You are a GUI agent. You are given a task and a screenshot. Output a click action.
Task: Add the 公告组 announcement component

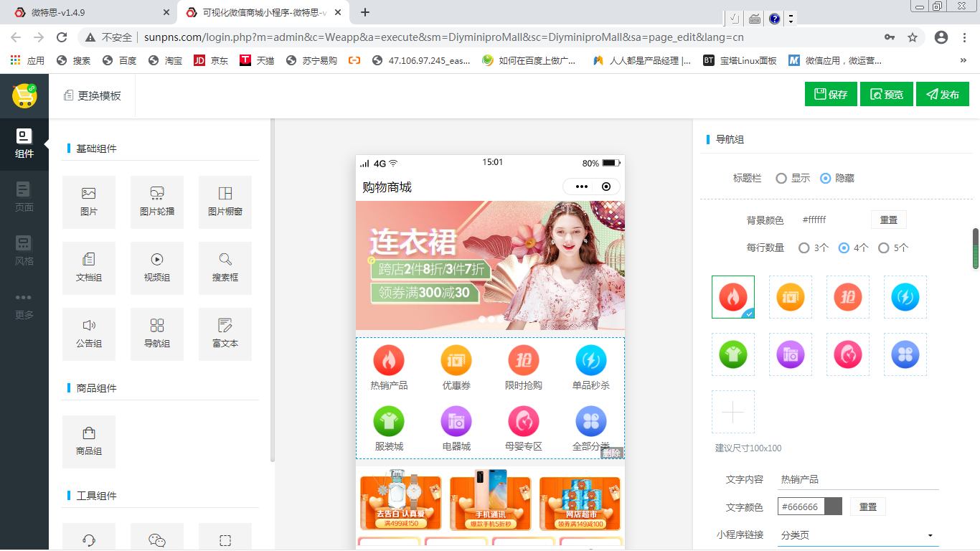pyautogui.click(x=89, y=334)
